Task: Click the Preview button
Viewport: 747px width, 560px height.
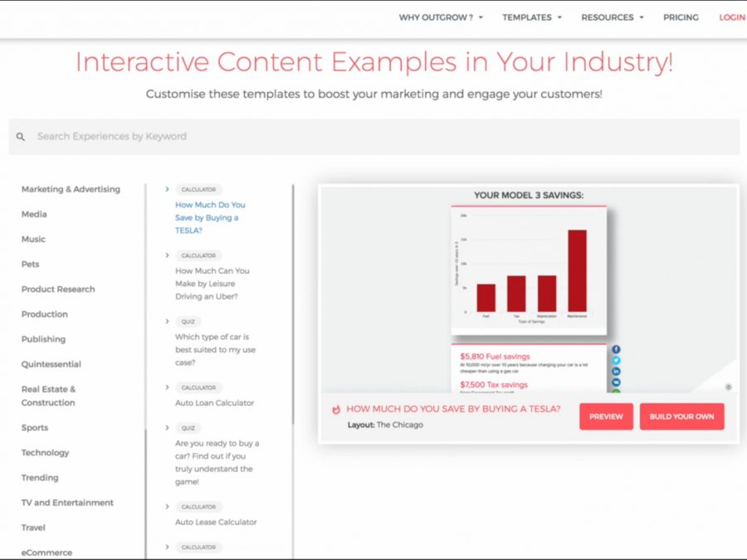Action: [x=606, y=416]
